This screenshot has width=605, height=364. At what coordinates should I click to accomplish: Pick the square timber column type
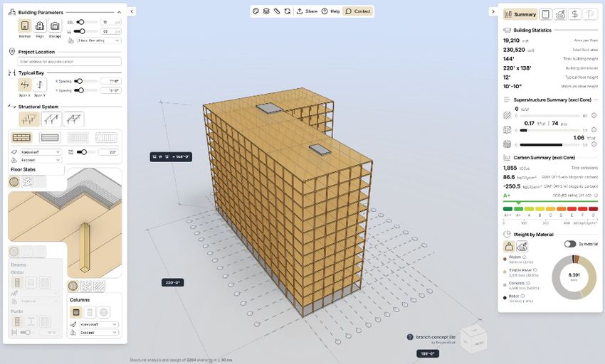point(75,312)
